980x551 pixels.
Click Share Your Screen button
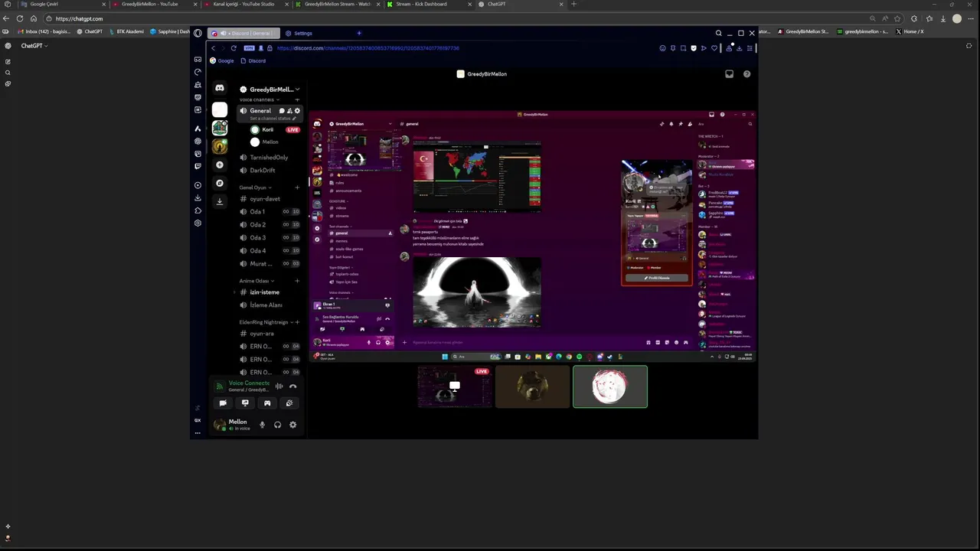click(x=245, y=403)
